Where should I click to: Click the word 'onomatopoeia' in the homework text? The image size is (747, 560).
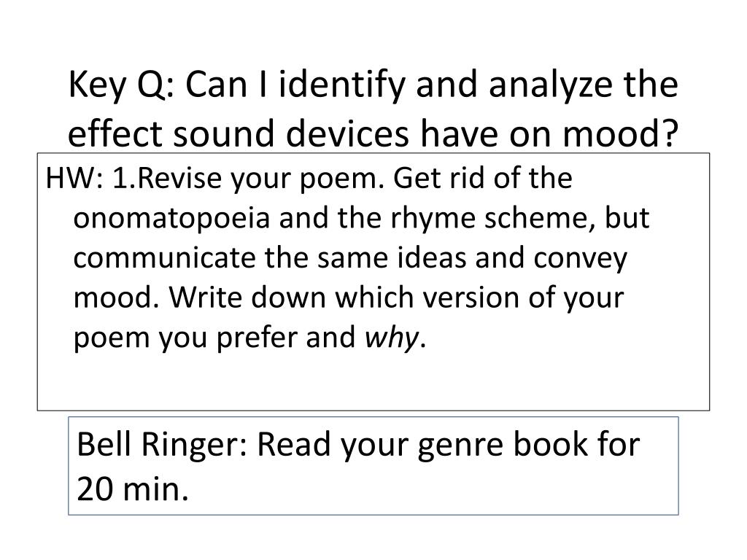(171, 219)
